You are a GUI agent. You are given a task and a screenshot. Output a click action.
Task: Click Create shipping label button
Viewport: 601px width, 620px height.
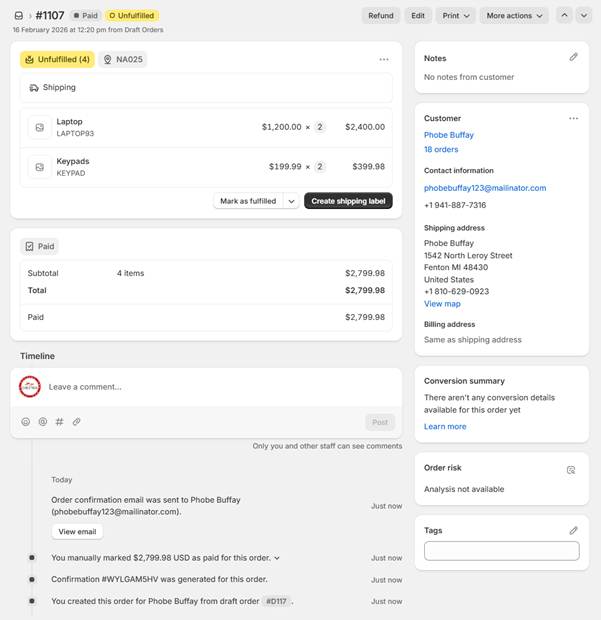(x=348, y=201)
